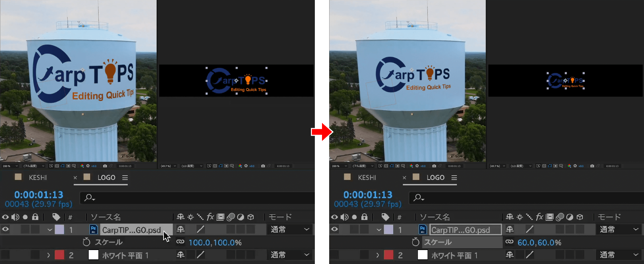Click the ソース名 column header in left timeline
Viewport: 644px width, 264px height.
[x=106, y=217]
